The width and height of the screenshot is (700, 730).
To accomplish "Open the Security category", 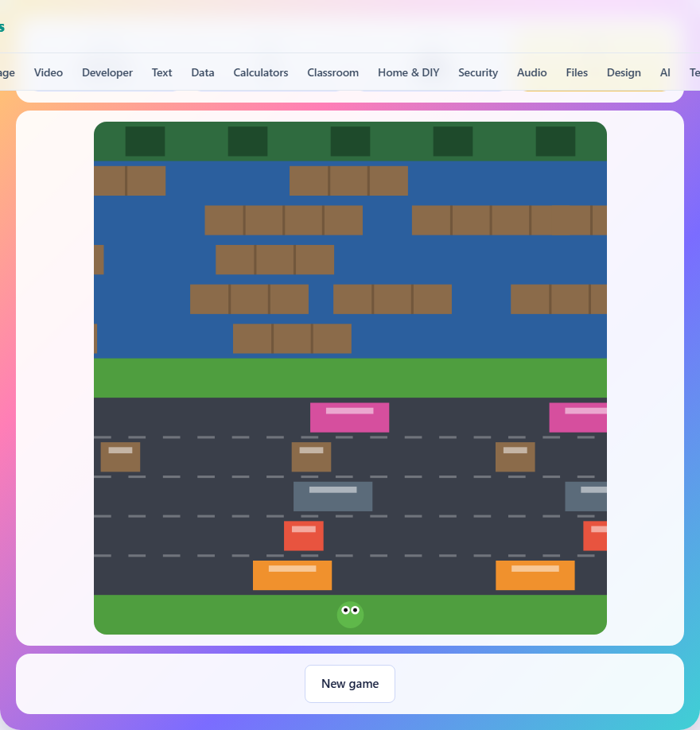I will click(478, 72).
